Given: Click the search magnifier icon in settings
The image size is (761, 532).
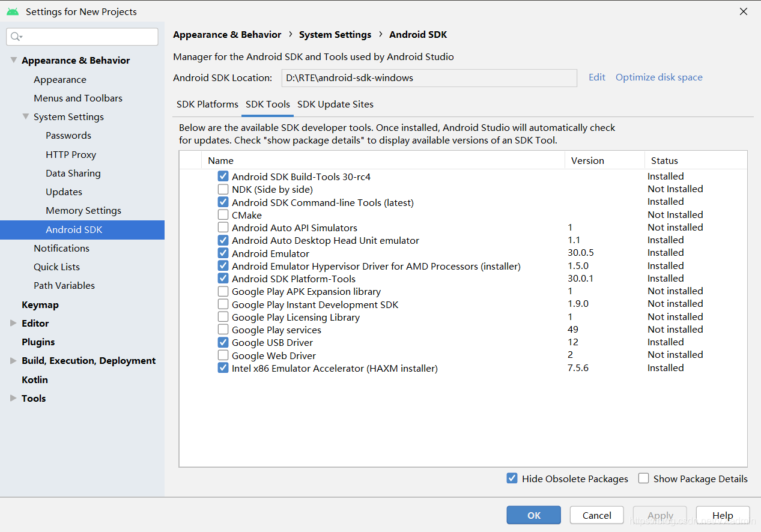Looking at the screenshot, I should (x=16, y=37).
